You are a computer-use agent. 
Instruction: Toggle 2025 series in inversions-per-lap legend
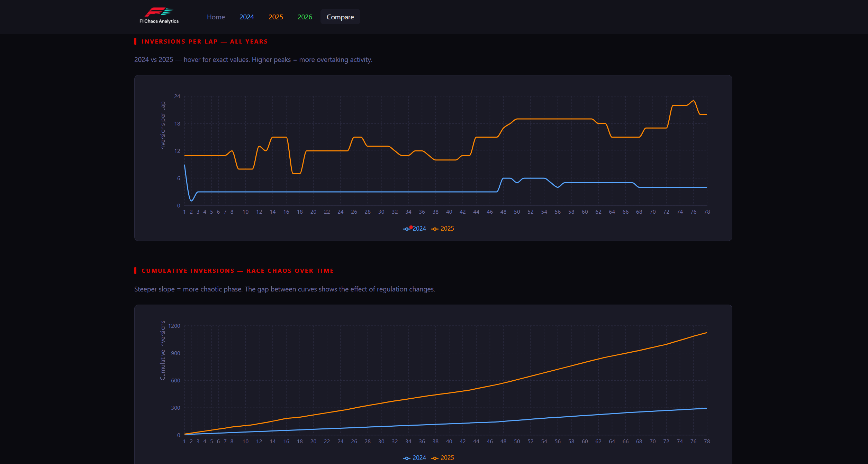447,229
